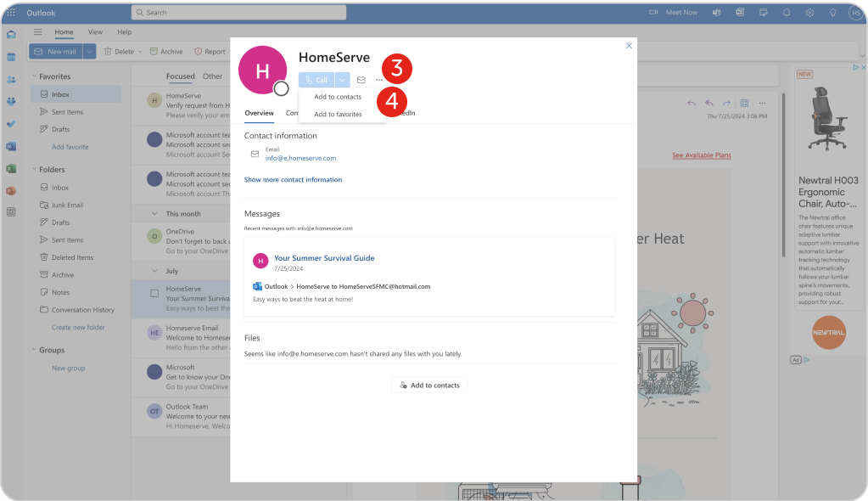Toggle the navigation pane hamburger icon

coord(37,32)
